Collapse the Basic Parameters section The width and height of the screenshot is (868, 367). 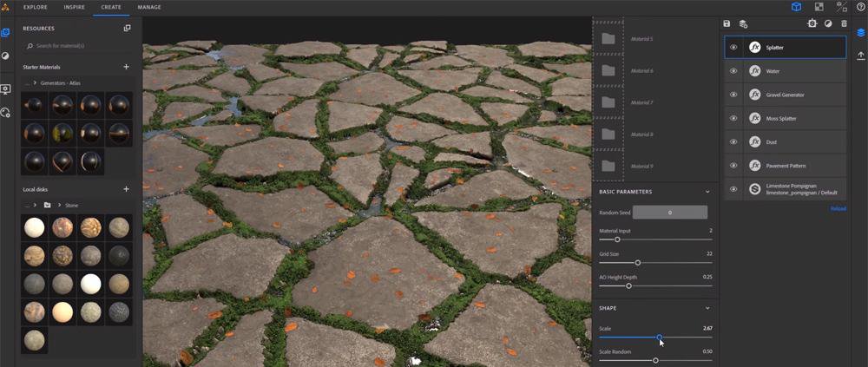point(707,192)
